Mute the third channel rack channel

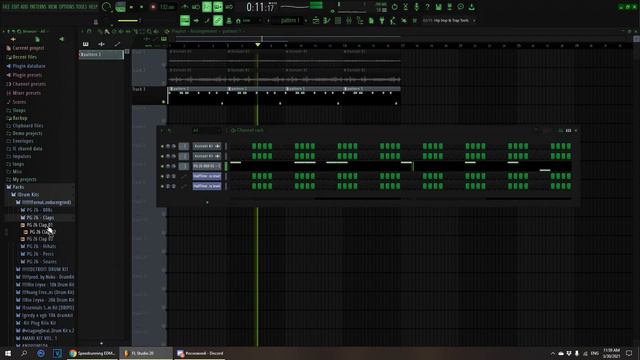point(162,166)
